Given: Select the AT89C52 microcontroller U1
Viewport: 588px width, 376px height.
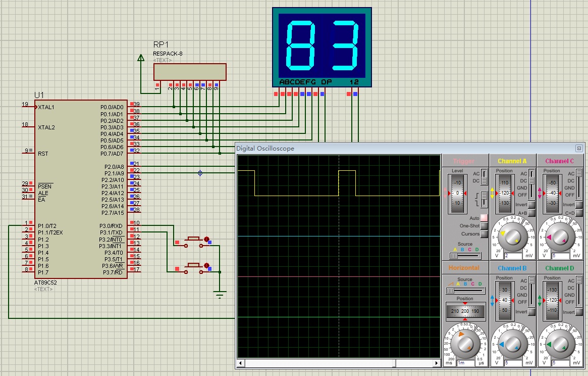Looking at the screenshot, I should click(x=81, y=190).
